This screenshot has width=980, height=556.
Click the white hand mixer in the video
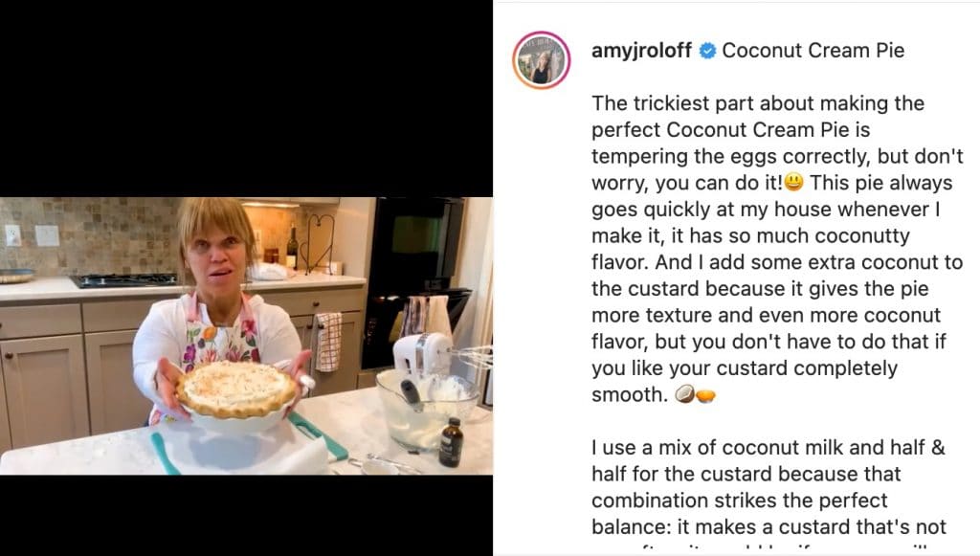pyautogui.click(x=422, y=352)
